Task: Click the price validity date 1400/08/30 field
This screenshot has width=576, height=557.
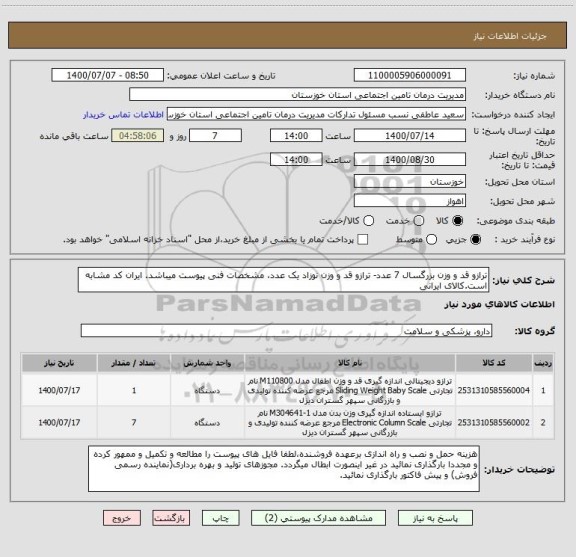Action: [410, 159]
